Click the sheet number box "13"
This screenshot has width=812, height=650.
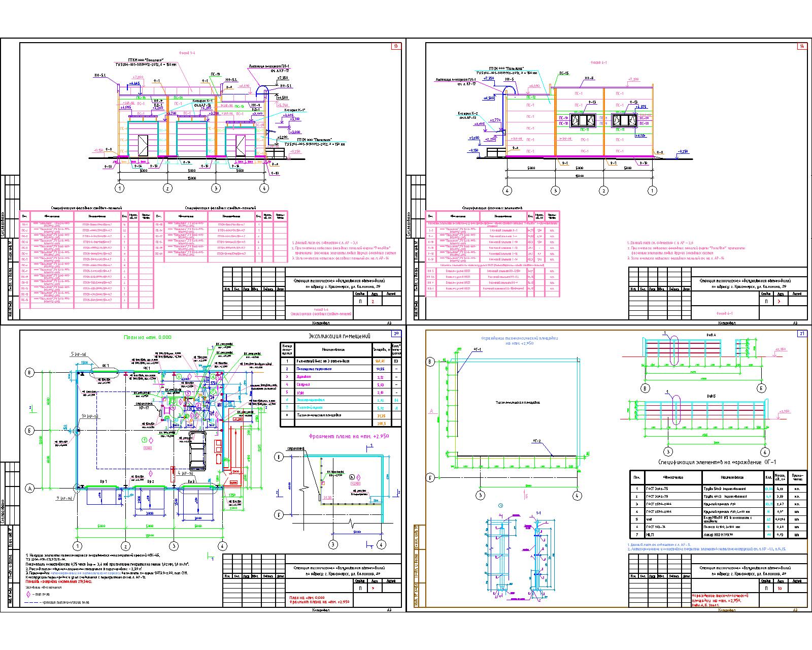pos(396,47)
